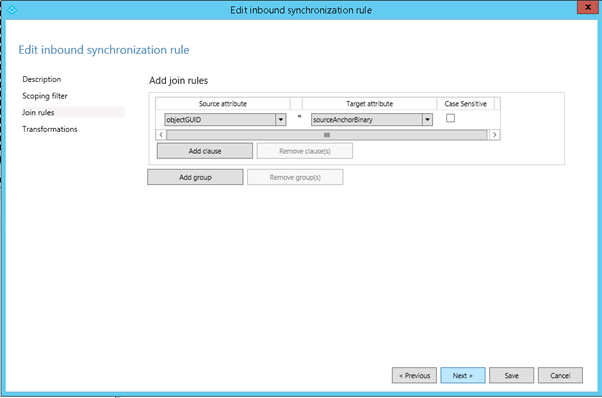This screenshot has width=602, height=398.
Task: Click the Case Sensitive column header
Action: 465,104
